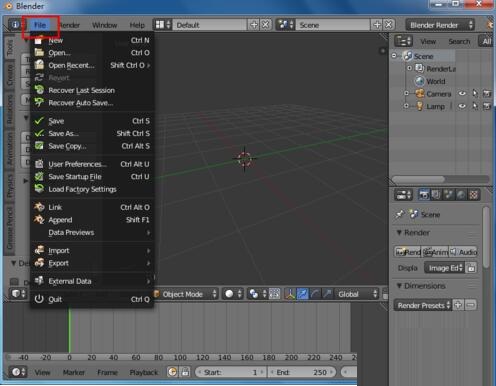Open the World properties tab icon
The width and height of the screenshot is (496, 386).
pyautogui.click(x=461, y=195)
